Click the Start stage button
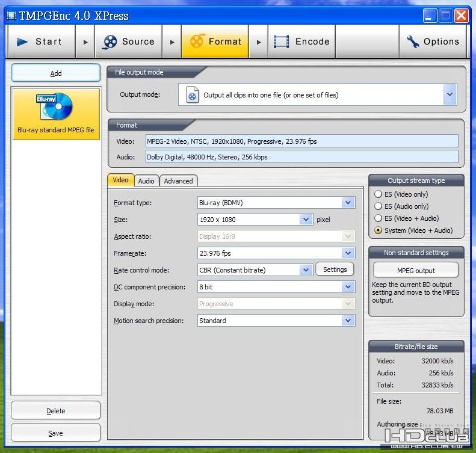The image size is (476, 453). [x=40, y=42]
